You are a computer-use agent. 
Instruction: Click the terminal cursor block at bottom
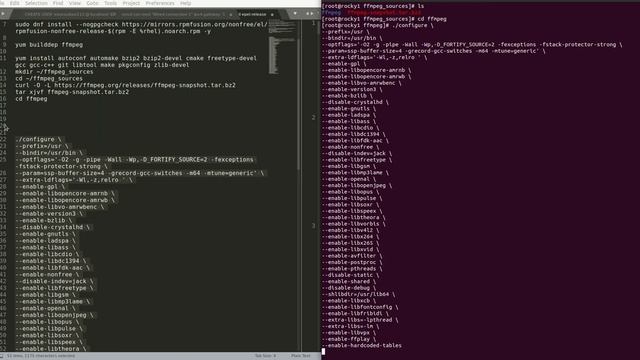click(324, 351)
